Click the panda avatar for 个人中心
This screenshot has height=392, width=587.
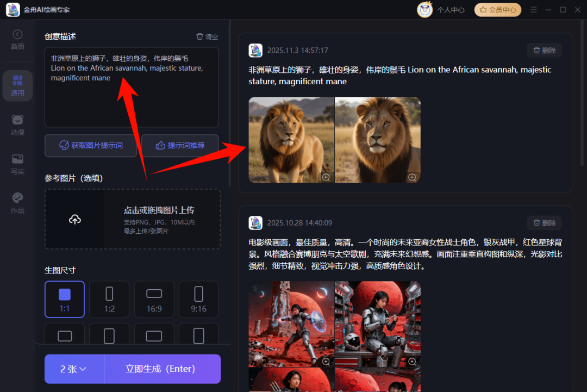coord(425,10)
